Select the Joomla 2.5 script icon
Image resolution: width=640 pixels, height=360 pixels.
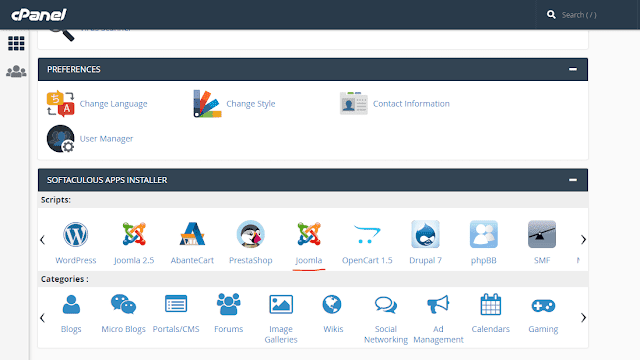(134, 234)
